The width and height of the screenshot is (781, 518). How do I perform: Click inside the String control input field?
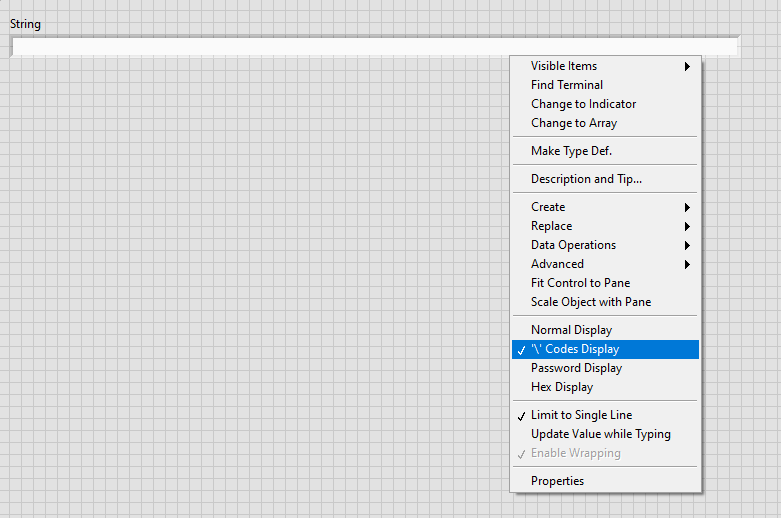[x=375, y=46]
